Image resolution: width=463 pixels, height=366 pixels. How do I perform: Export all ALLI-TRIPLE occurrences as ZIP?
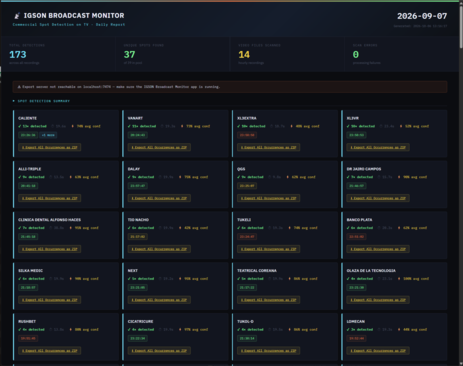(49, 198)
